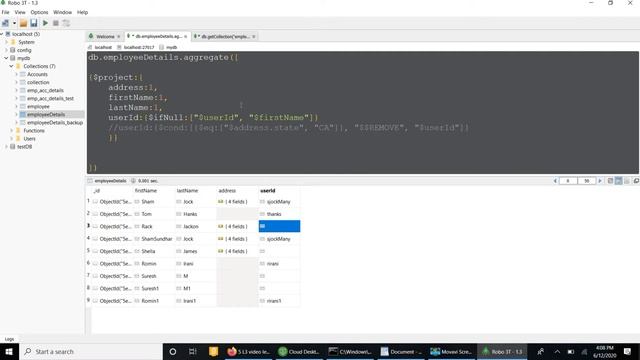Select the emp_acc_details collection
Image resolution: width=640 pixels, height=360 pixels.
pos(45,90)
